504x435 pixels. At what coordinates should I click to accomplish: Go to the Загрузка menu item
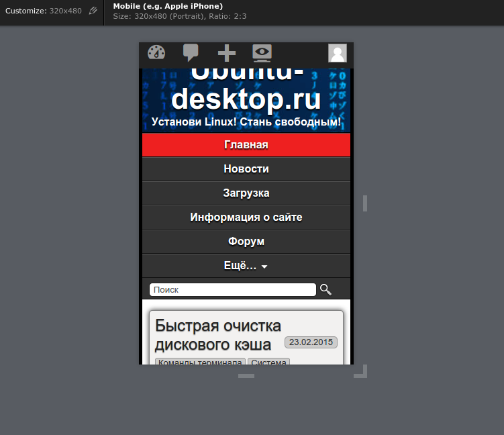tap(246, 193)
